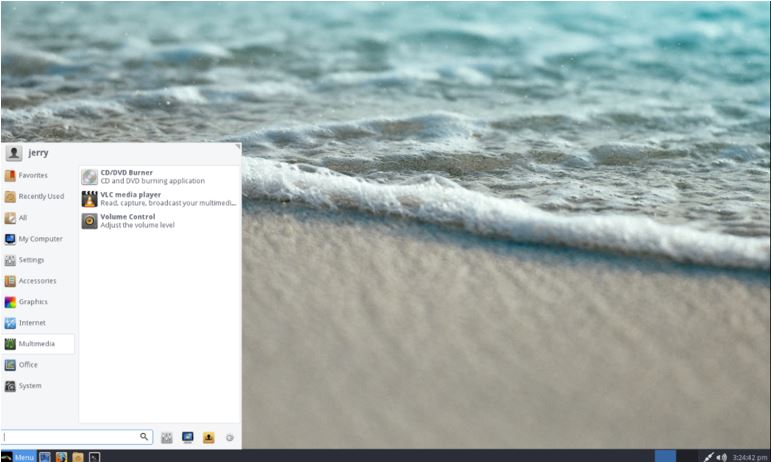Click the magnifier icon in the search box

point(144,437)
